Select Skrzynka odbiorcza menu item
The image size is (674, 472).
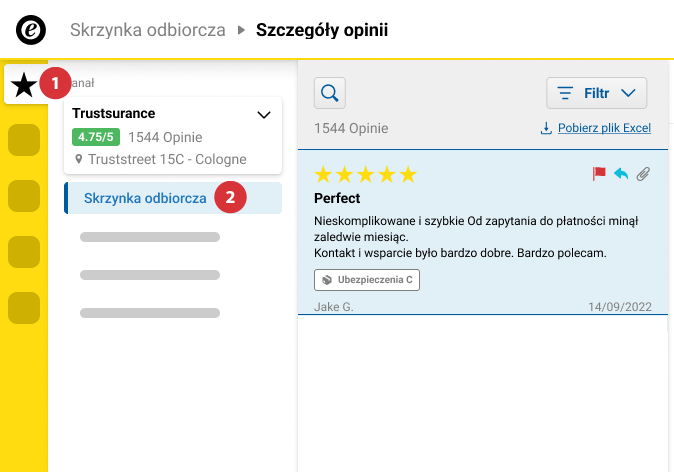[x=173, y=198]
